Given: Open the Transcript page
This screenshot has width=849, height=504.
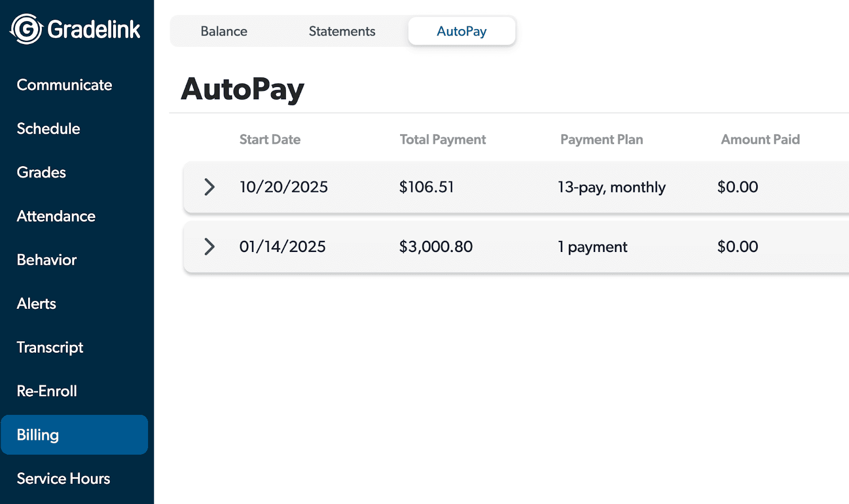Looking at the screenshot, I should [x=50, y=347].
